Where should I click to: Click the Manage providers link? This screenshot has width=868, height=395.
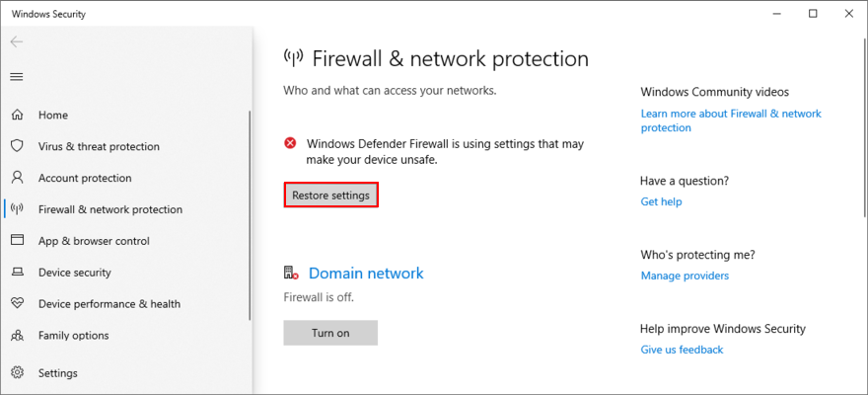pyautogui.click(x=685, y=276)
